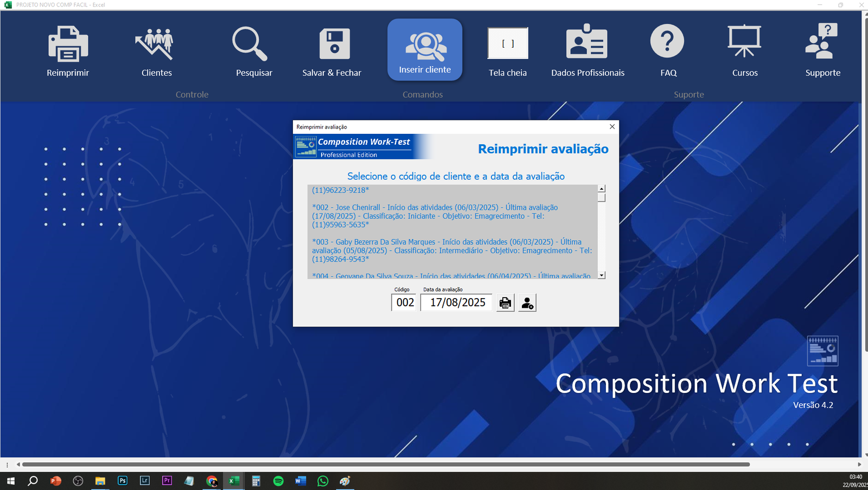868x490 pixels.
Task: Open Dados Profissionais
Action: pos(586,42)
